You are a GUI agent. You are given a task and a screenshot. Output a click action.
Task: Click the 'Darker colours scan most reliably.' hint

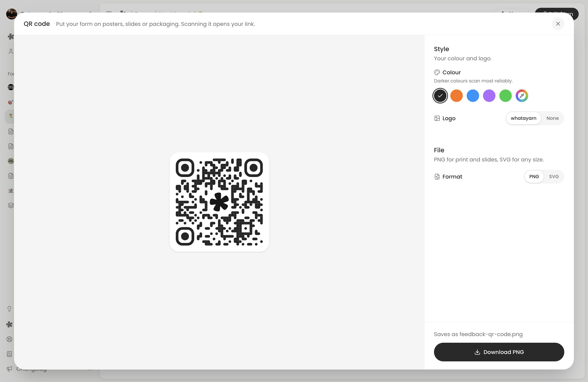tap(473, 81)
